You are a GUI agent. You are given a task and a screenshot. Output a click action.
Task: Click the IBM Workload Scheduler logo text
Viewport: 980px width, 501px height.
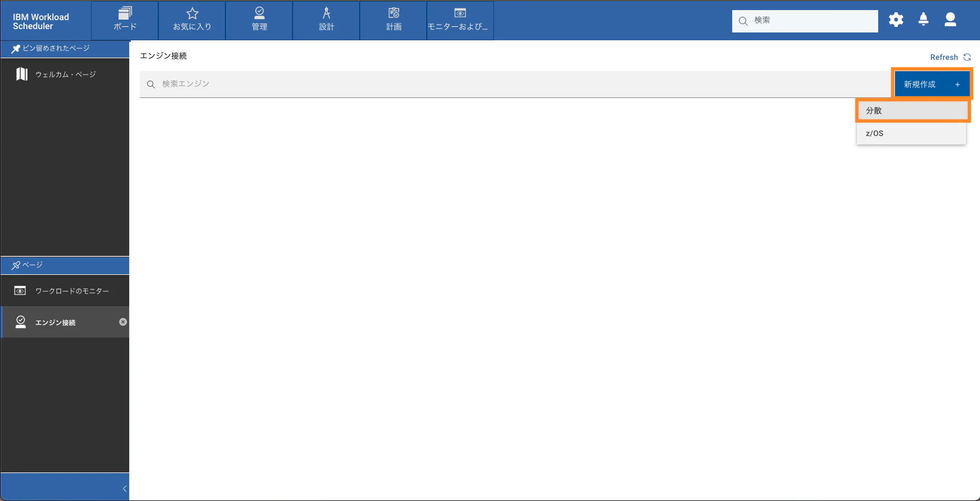coord(41,21)
